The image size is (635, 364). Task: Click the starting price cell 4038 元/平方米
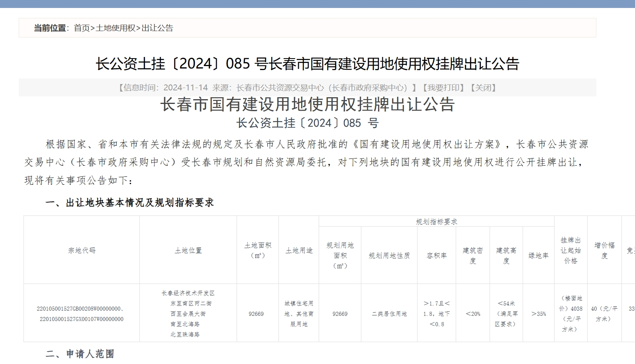click(x=571, y=314)
